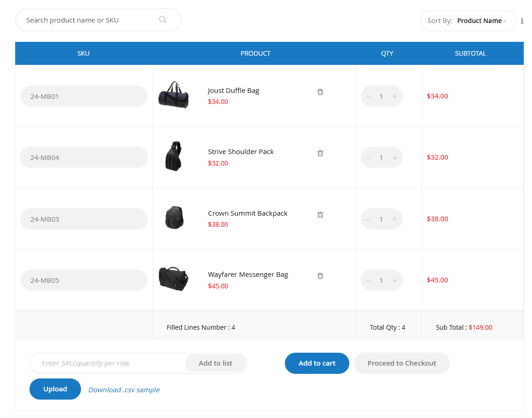532x418 pixels.
Task: Click the Joust Duffle Bag product name
Action: coord(233,91)
